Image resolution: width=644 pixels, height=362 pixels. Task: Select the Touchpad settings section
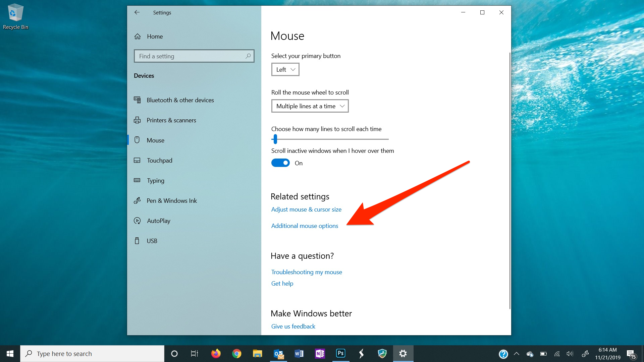tap(160, 160)
